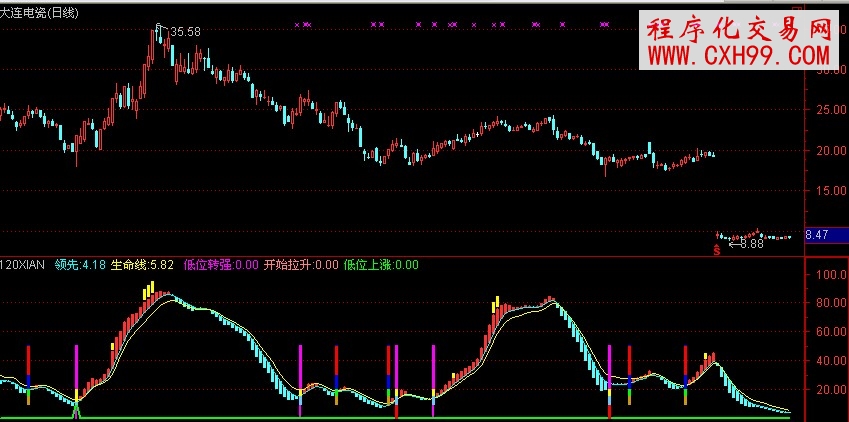Viewport: 849px width, 422px height.
Task: Click the 20.00 price axis label
Action: 828,151
